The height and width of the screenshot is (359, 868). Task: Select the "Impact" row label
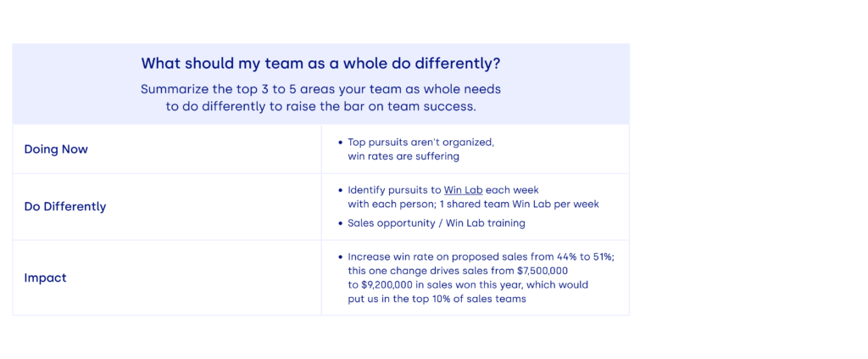pos(45,278)
